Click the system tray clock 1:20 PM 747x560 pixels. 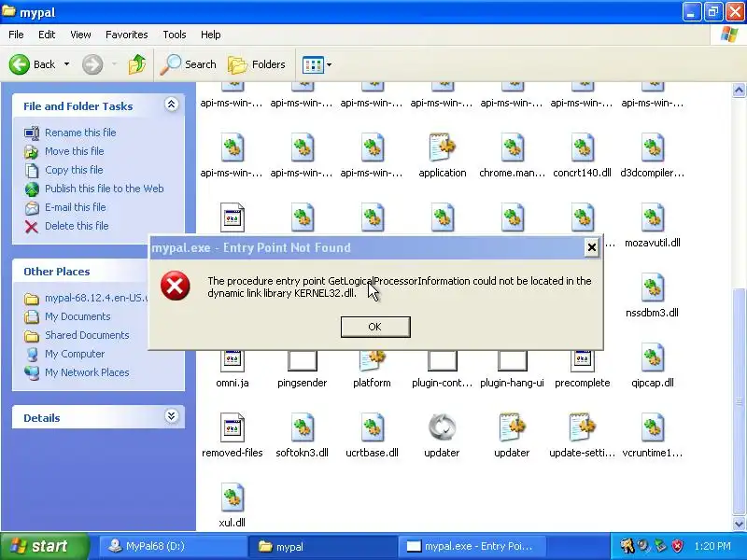(712, 546)
